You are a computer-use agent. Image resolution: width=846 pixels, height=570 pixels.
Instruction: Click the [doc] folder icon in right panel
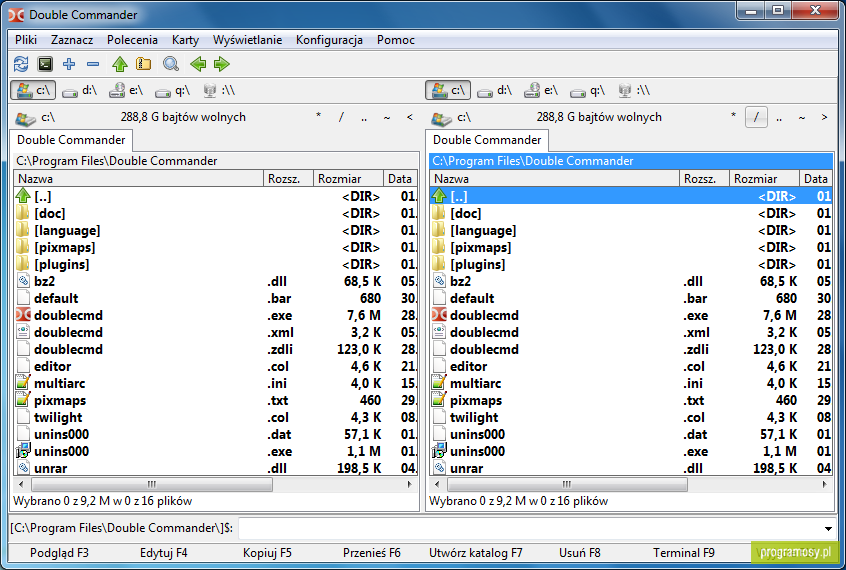[x=439, y=213]
